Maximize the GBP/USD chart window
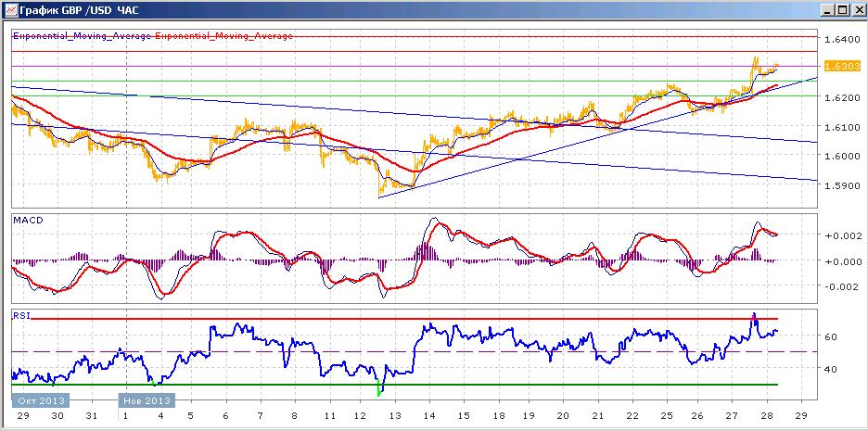This screenshot has height=431, width=868. click(x=842, y=10)
